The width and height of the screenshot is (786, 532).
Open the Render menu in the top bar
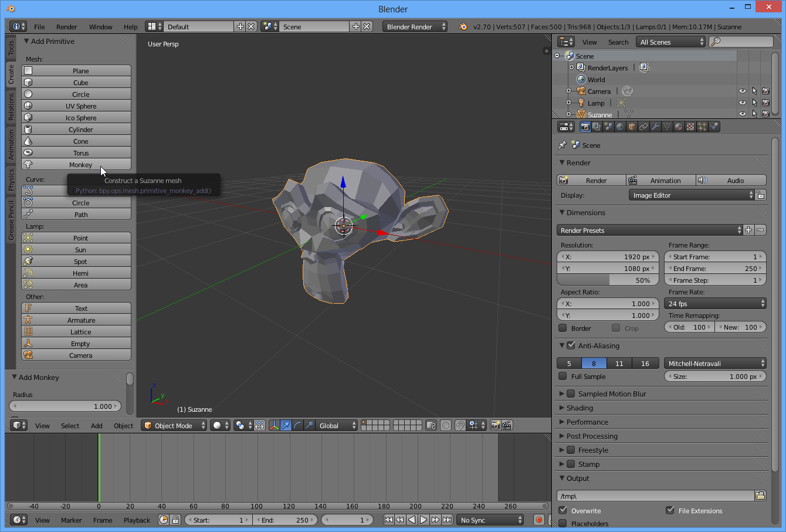coord(66,27)
